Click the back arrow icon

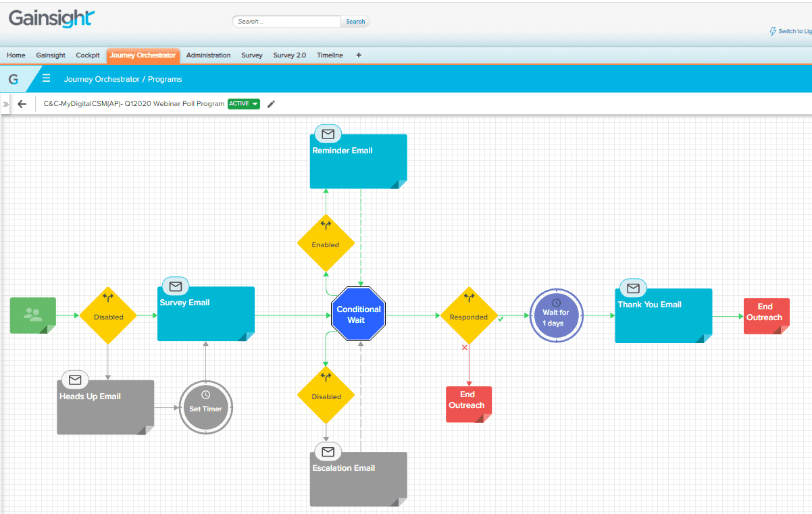coord(22,104)
